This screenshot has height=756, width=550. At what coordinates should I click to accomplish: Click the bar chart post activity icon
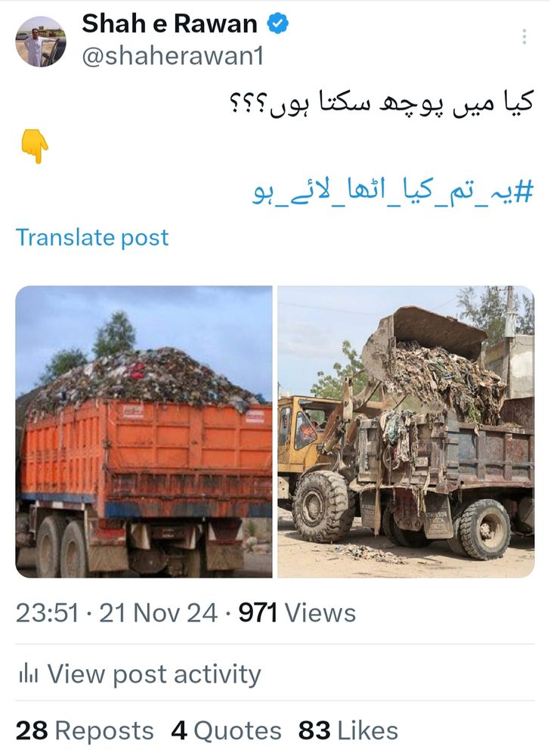coord(29,673)
